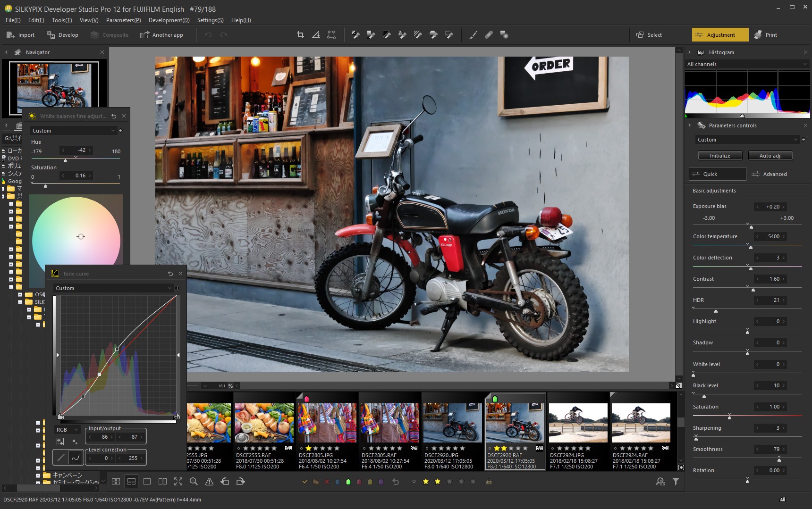
Task: Switch to side-by-side compare view
Action: tap(162, 481)
